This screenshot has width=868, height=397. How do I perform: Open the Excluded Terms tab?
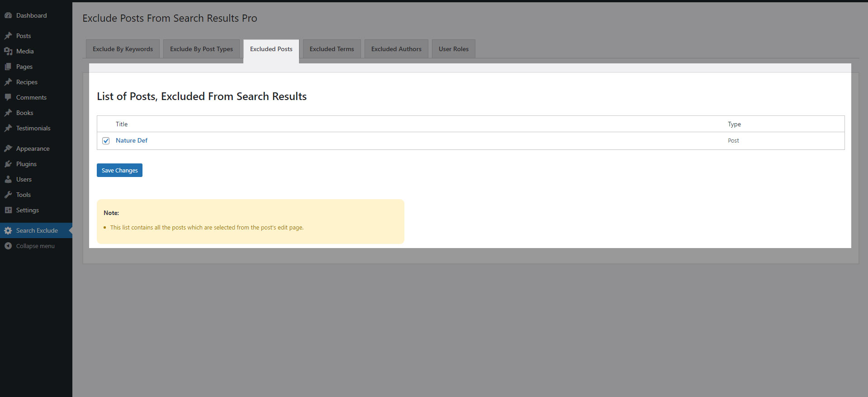[x=332, y=49]
